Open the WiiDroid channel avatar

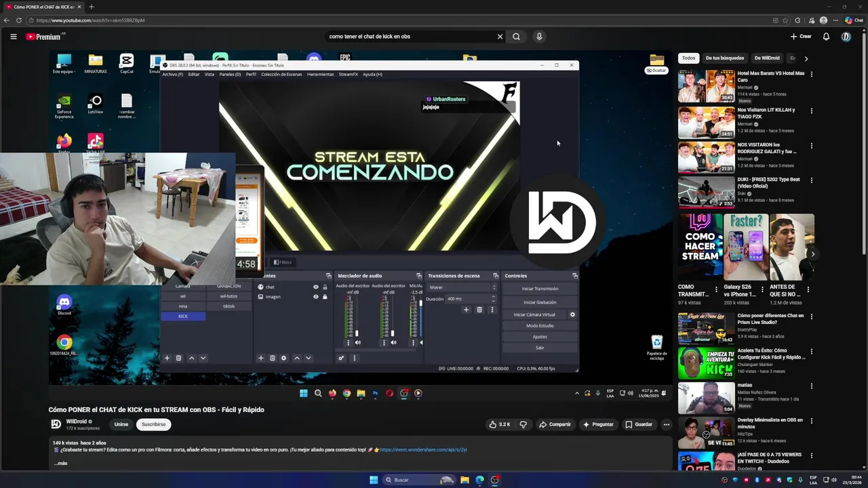click(x=56, y=424)
